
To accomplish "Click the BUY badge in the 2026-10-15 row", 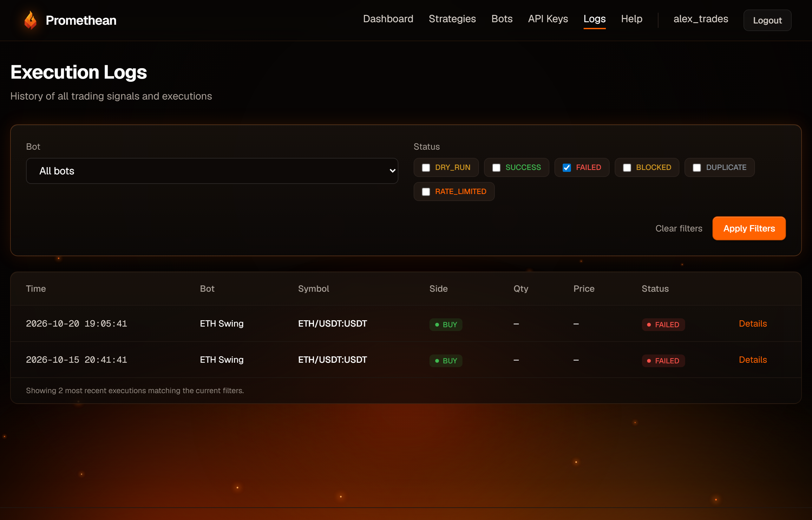I will coord(446,361).
